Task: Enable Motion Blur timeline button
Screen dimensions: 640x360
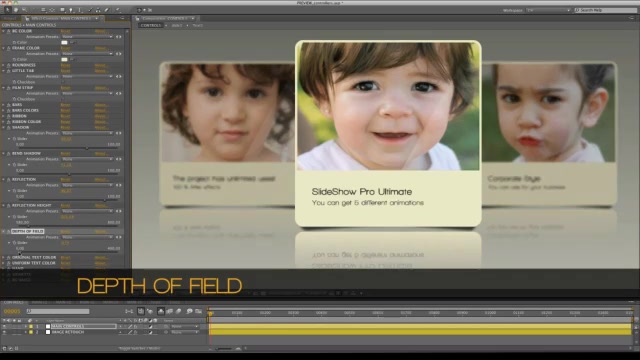Action: click(179, 311)
